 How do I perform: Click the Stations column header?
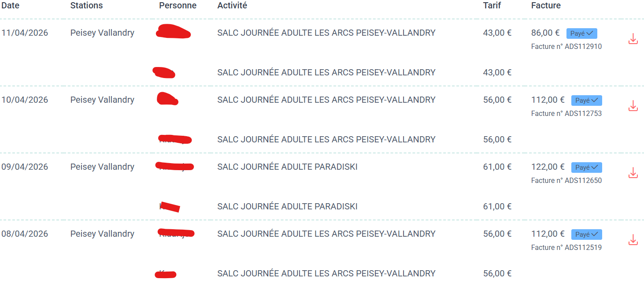point(86,6)
